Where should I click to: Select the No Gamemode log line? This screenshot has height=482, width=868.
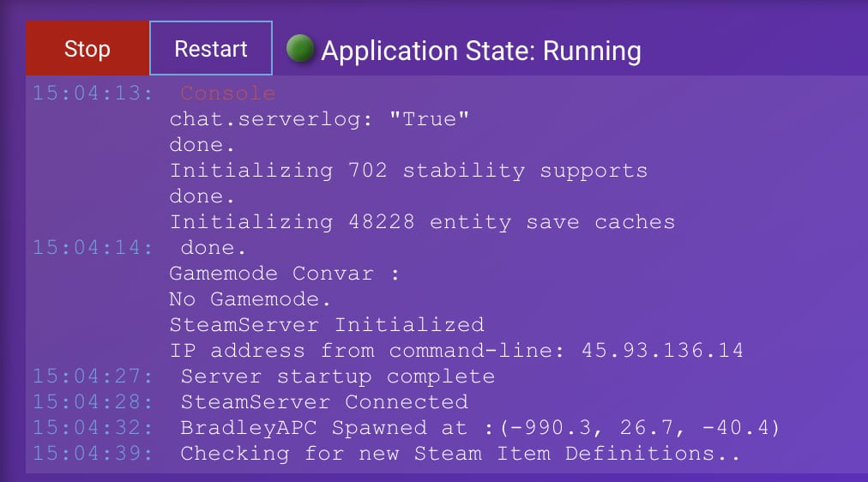click(x=250, y=299)
